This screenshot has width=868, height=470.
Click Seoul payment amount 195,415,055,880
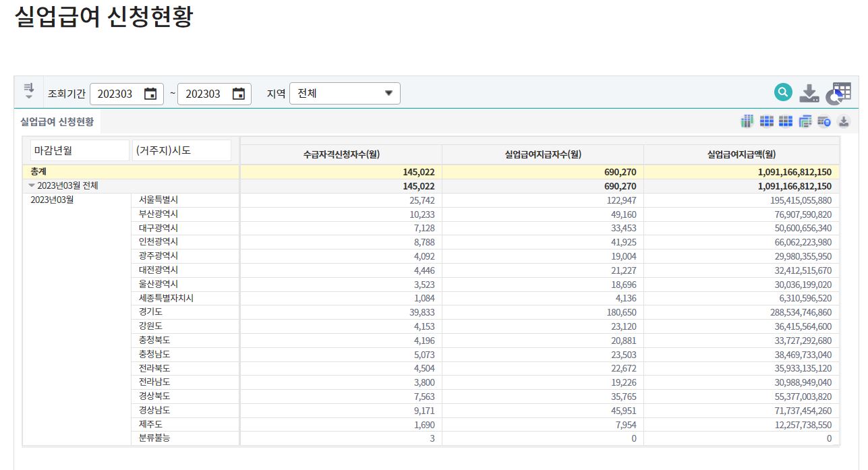(801, 200)
